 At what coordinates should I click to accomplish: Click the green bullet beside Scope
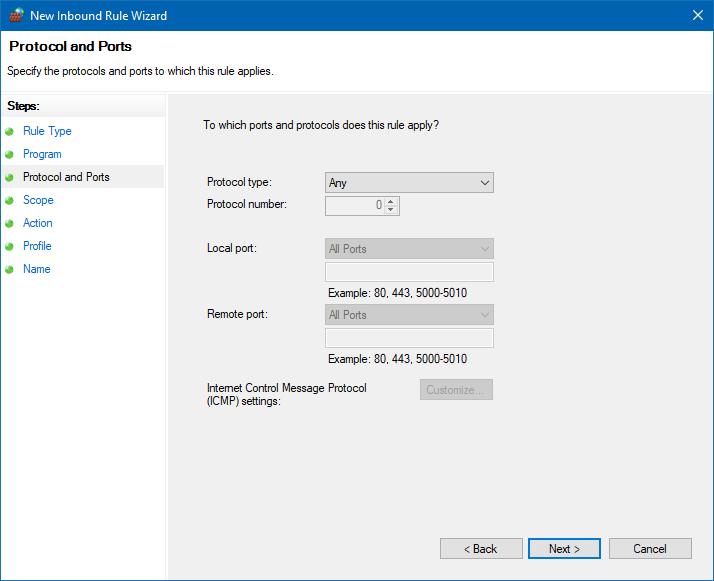coord(10,200)
